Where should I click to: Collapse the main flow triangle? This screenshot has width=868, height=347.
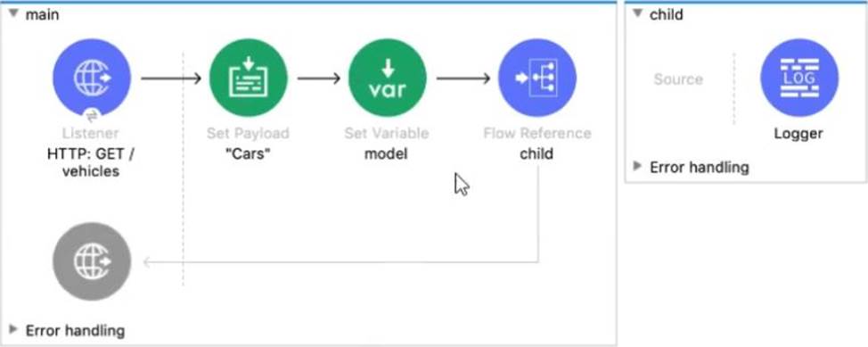point(14,14)
